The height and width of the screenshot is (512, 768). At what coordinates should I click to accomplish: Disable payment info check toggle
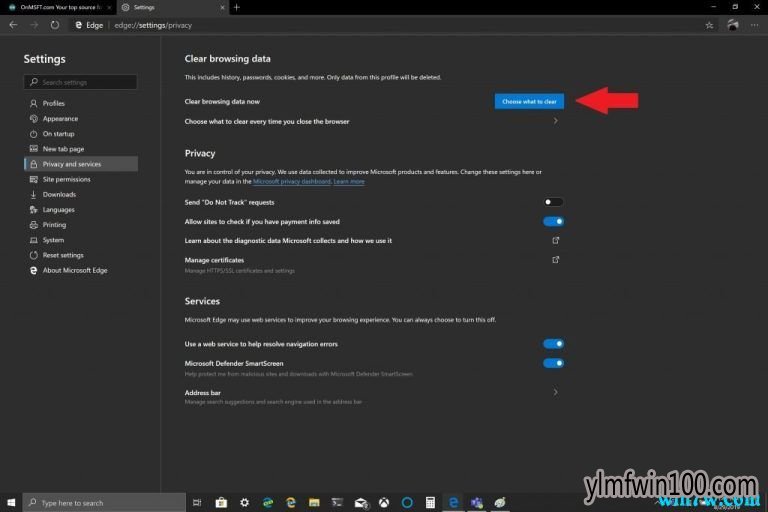point(553,221)
